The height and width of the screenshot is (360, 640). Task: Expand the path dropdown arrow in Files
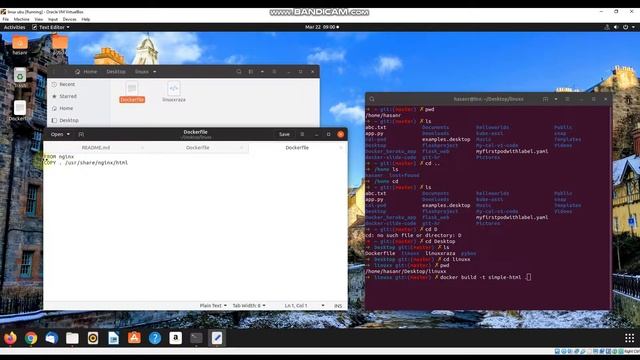point(155,71)
